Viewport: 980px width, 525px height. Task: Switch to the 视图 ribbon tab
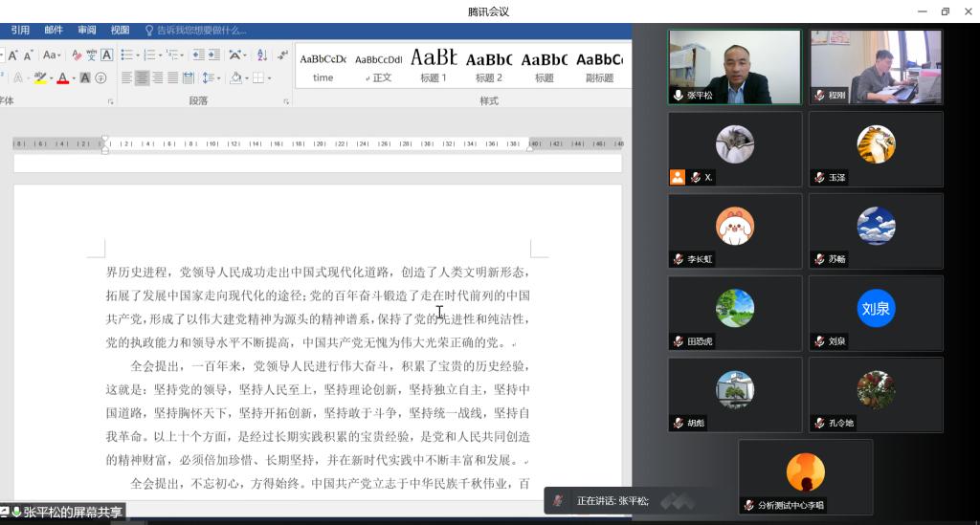(x=120, y=31)
